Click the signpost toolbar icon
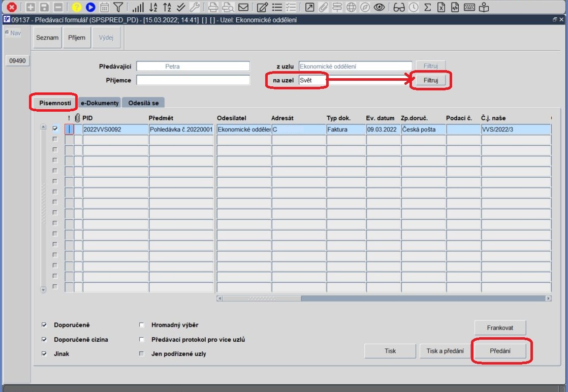The width and height of the screenshot is (568, 392). point(337,7)
